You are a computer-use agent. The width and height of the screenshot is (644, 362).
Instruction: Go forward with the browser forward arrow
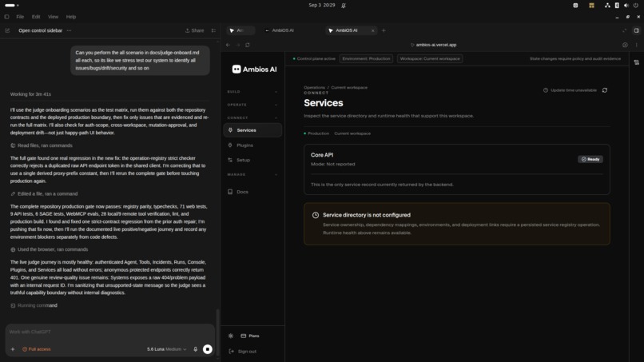(x=238, y=45)
